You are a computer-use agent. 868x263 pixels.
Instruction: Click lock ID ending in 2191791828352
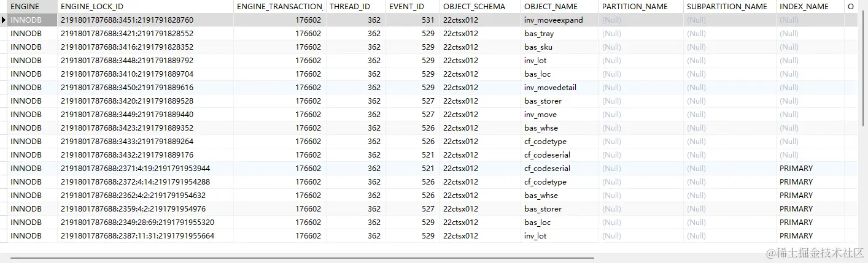145,47
